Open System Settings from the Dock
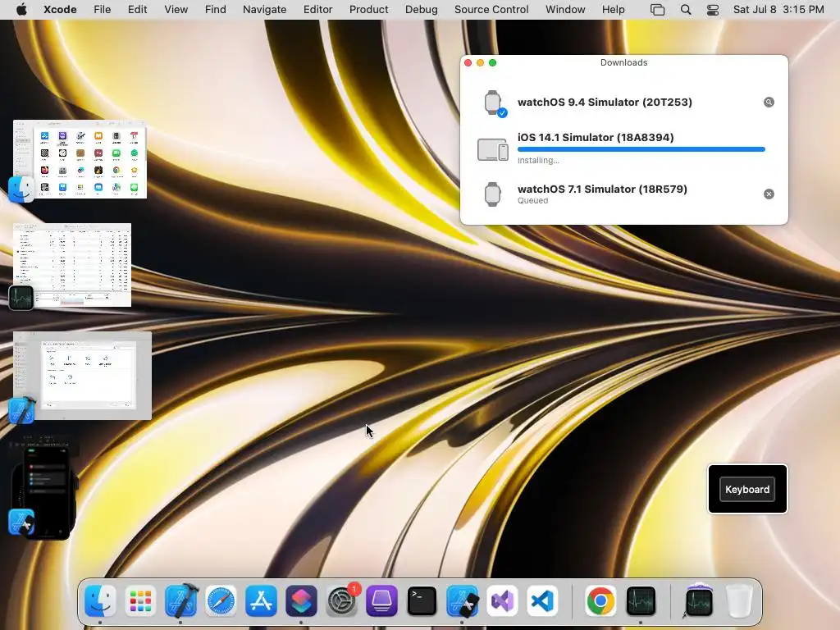The height and width of the screenshot is (630, 840). (341, 601)
